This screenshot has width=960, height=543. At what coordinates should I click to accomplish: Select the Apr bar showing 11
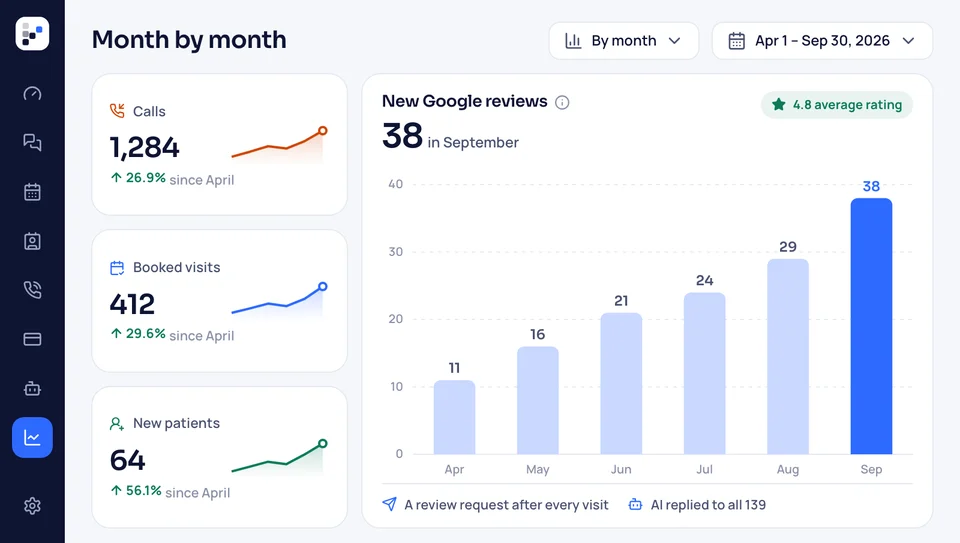[x=454, y=417]
